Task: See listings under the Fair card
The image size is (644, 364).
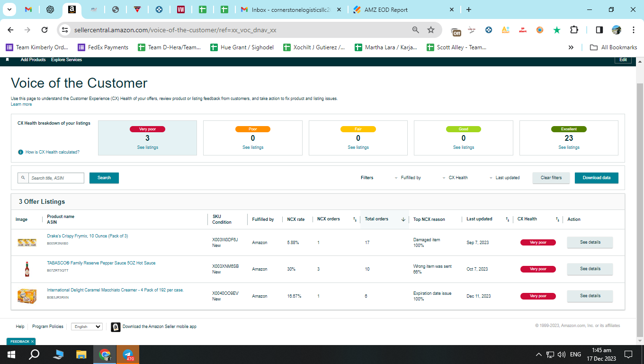Action: pos(358,147)
